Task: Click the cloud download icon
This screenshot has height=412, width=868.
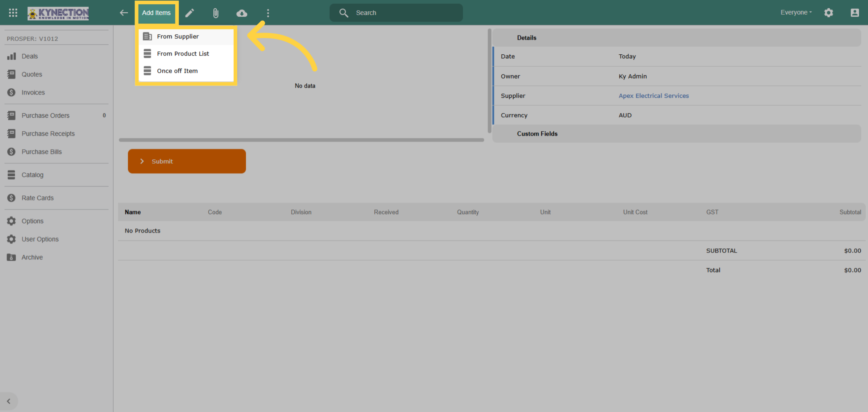Action: [x=242, y=13]
